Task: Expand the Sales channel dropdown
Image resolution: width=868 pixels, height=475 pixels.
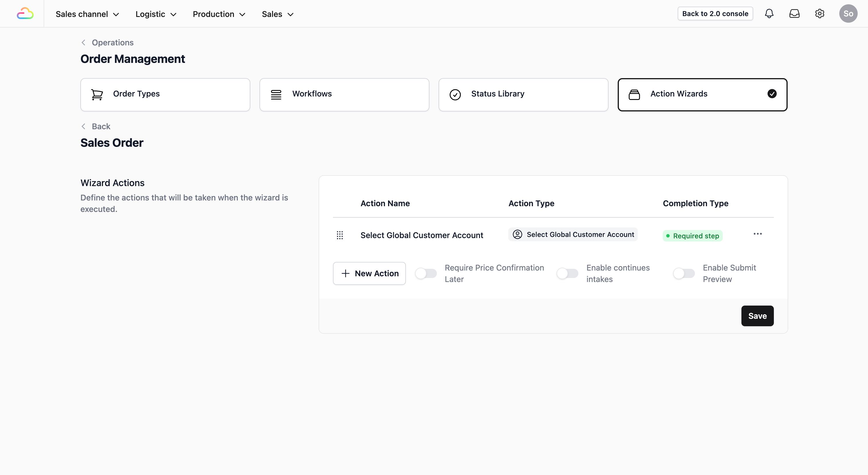Action: [x=87, y=14]
